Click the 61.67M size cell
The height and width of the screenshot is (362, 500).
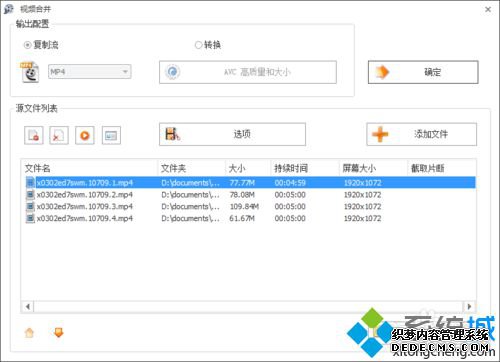pos(242,219)
